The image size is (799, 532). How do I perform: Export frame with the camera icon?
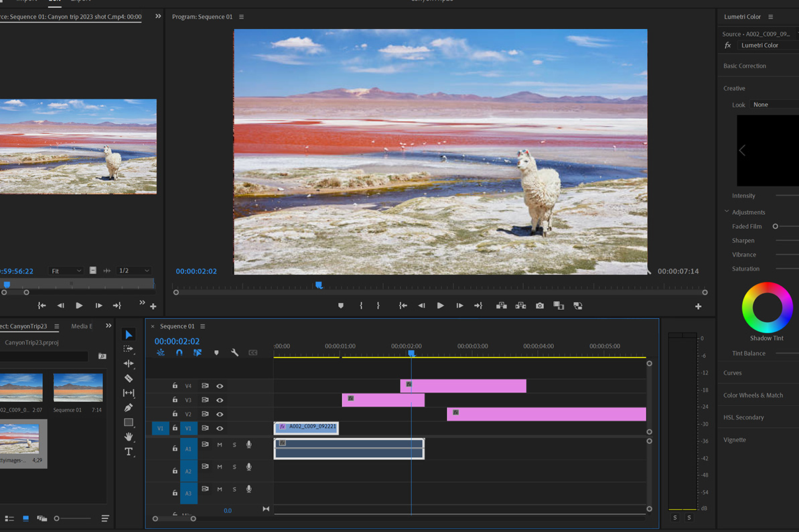coord(540,305)
